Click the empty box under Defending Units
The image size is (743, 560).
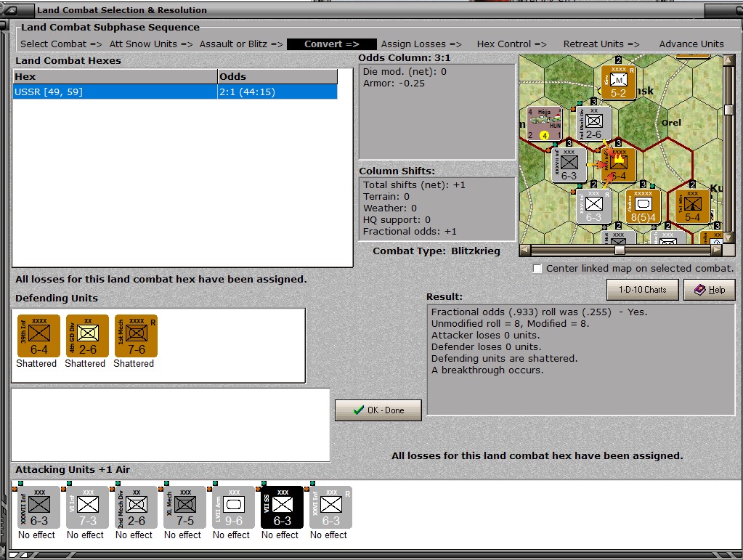point(171,425)
